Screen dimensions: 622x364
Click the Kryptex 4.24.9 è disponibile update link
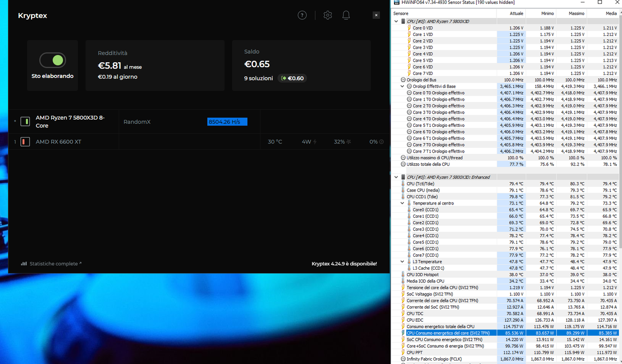point(344,264)
